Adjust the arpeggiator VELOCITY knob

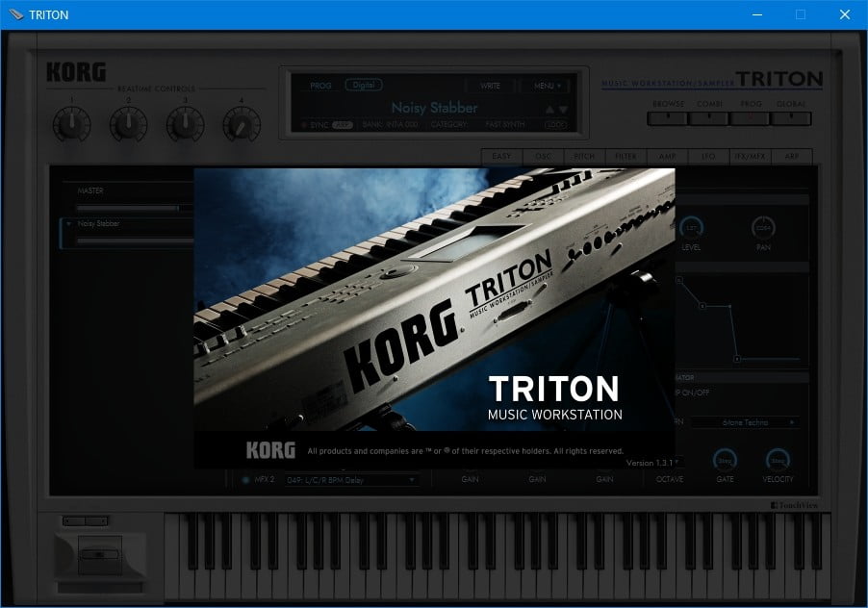[x=778, y=460]
